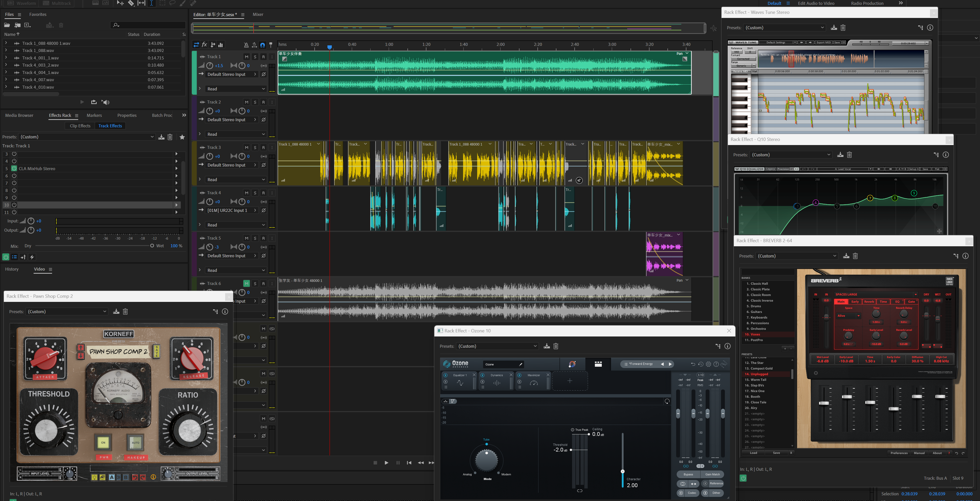Adjust the Ozone Maximizer Character slider
This screenshot has height=501, width=980.
(622, 471)
